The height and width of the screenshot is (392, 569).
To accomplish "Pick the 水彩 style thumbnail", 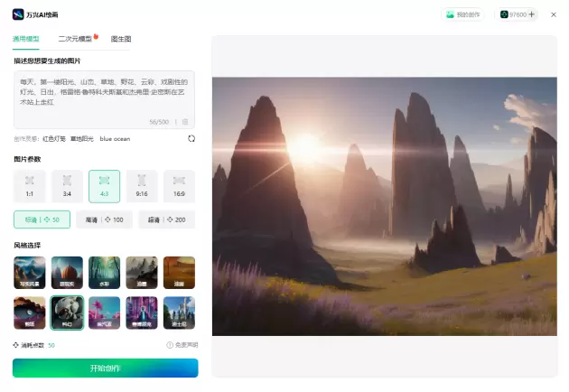I will pyautogui.click(x=104, y=272).
